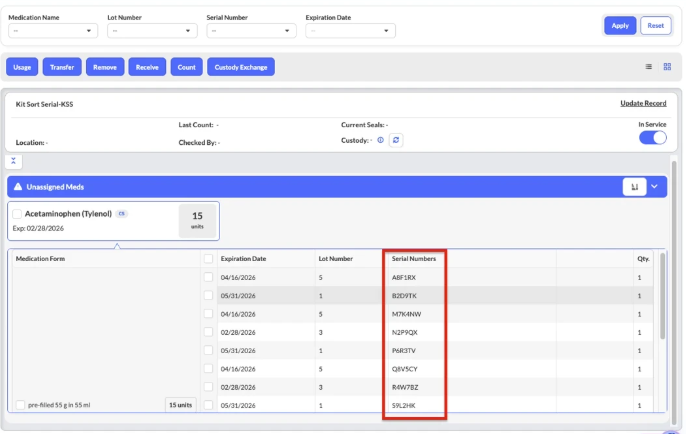Check the Acetaminophen (Tylenol) checkbox
The height and width of the screenshot is (434, 686).
coord(17,214)
